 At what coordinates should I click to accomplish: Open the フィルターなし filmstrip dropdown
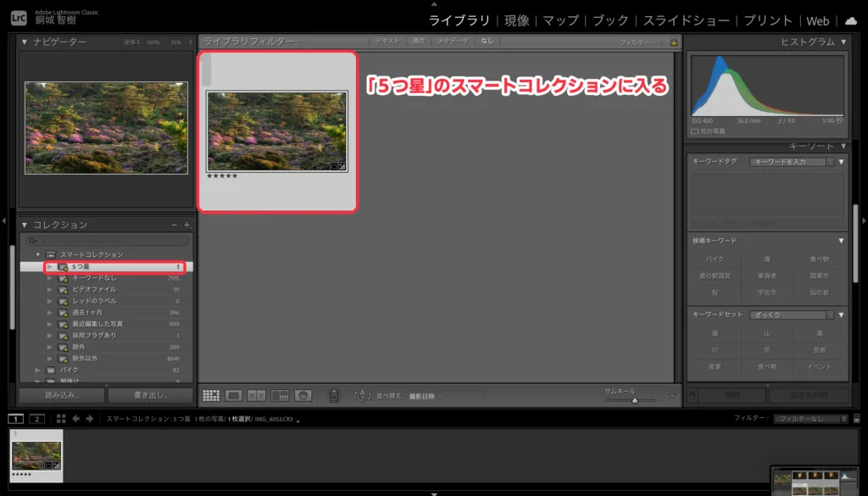tap(805, 419)
